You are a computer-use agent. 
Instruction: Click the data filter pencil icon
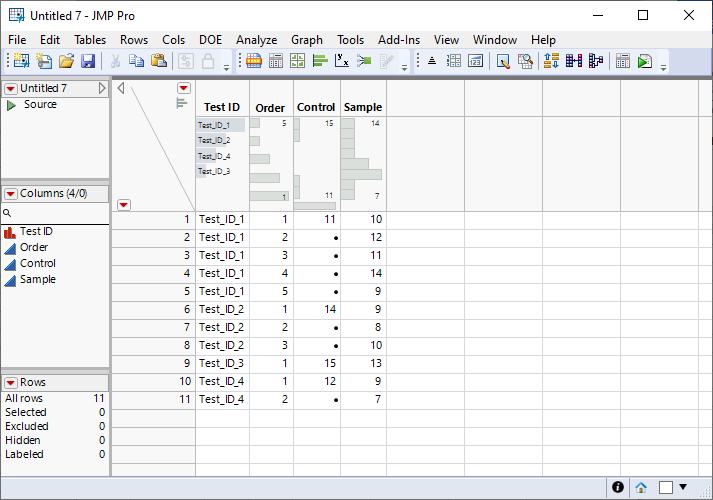click(503, 61)
